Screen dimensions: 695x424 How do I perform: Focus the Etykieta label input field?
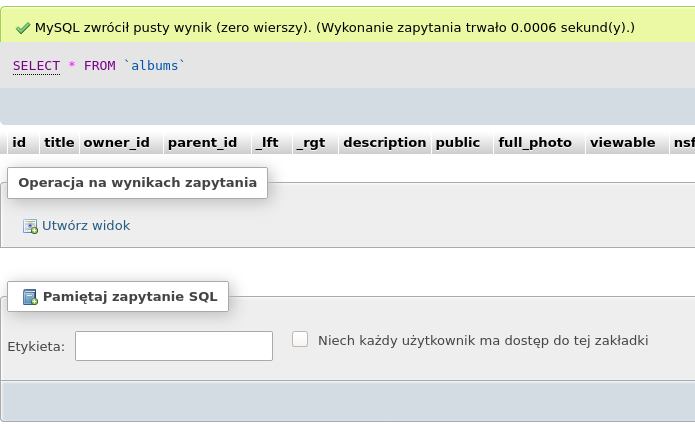click(174, 346)
